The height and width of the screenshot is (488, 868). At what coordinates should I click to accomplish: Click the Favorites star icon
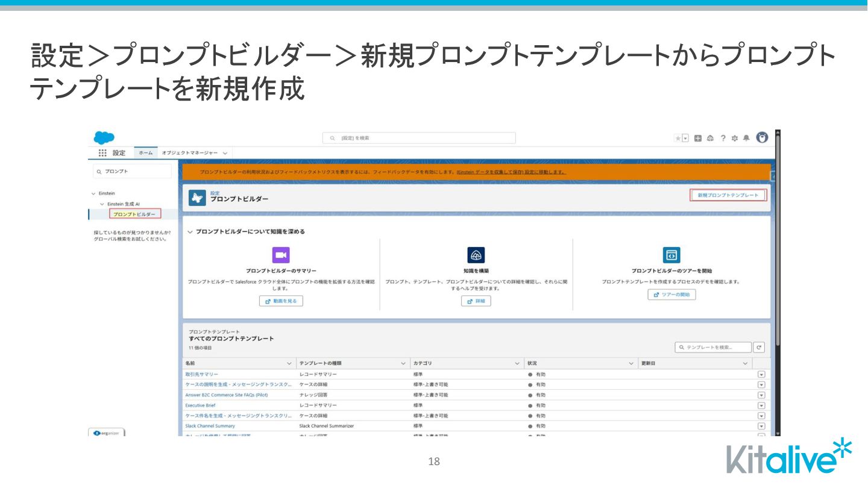tap(678, 138)
